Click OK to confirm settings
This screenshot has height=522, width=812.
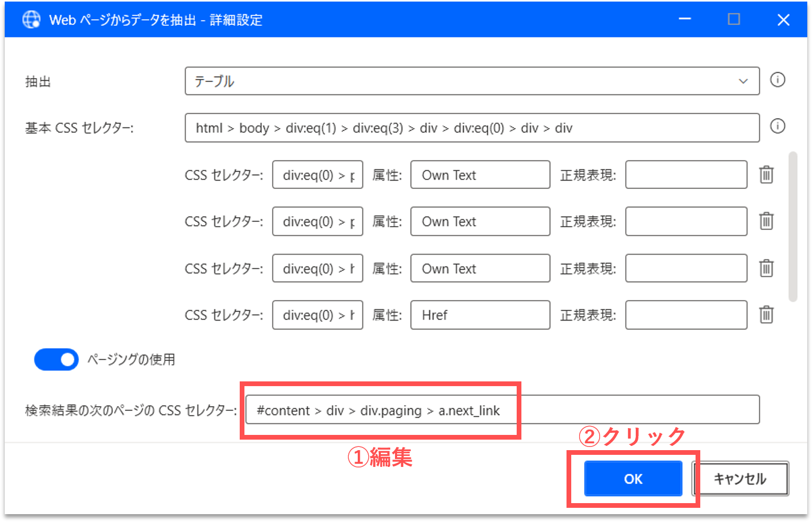pos(633,478)
